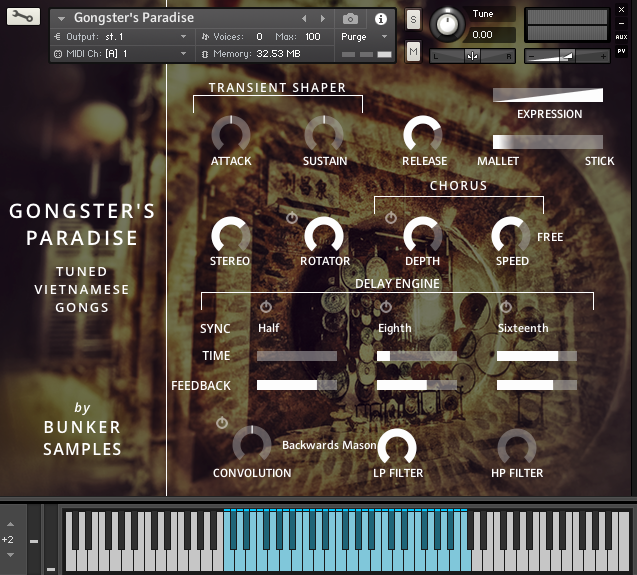
Task: Open the instrument info icon
Action: click(x=380, y=19)
